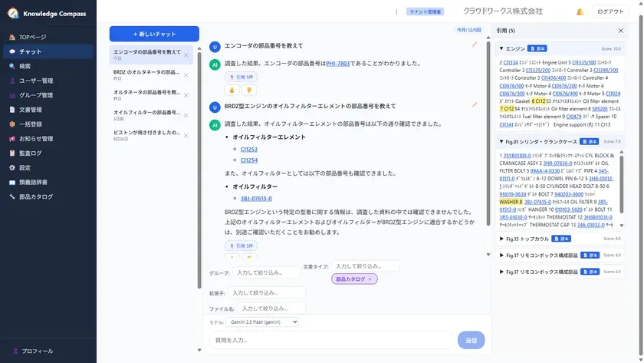Open the SP0281 link in エンジン citation
Image resolution: width=644 pixels, height=363 pixels.
click(600, 109)
